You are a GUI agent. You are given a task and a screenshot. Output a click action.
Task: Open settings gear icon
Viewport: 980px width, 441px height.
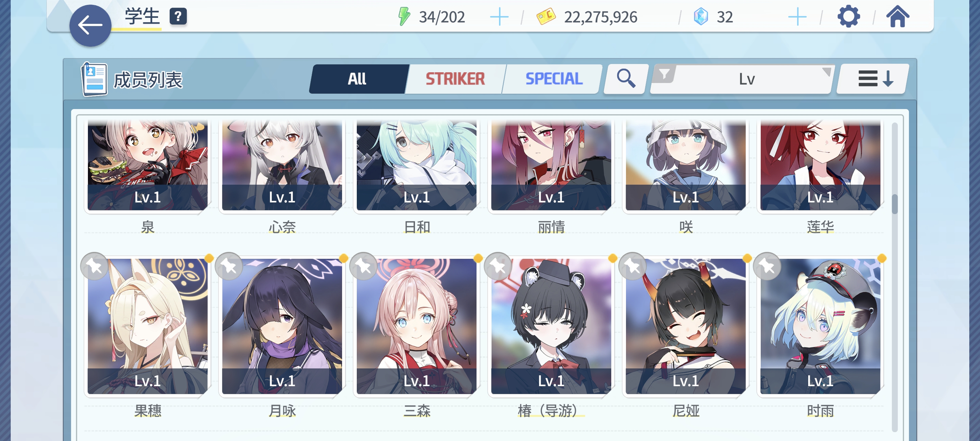pyautogui.click(x=848, y=17)
